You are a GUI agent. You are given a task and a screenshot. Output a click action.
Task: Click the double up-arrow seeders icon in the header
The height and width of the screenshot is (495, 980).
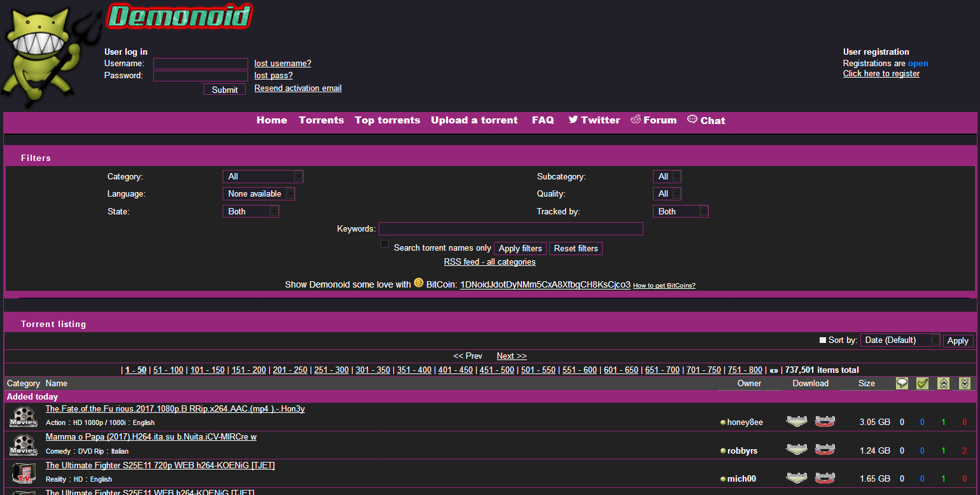pyautogui.click(x=942, y=383)
